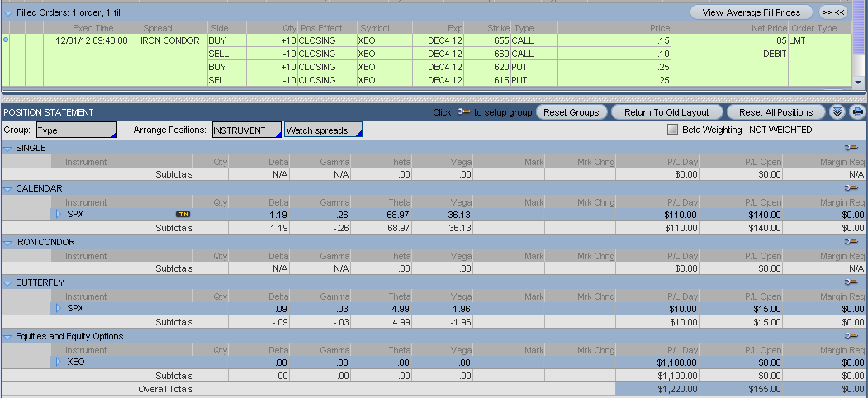Click the double-chevron collapse icon beside the print icon

coord(837,112)
